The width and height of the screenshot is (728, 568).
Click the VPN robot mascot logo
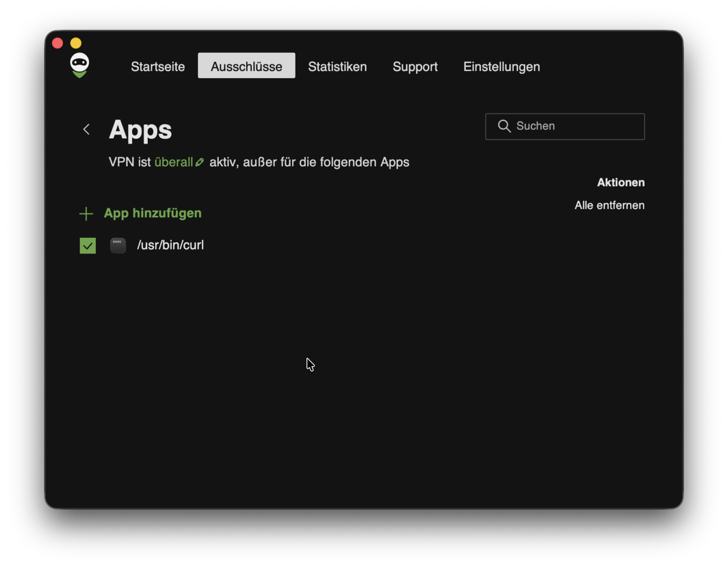point(79,66)
